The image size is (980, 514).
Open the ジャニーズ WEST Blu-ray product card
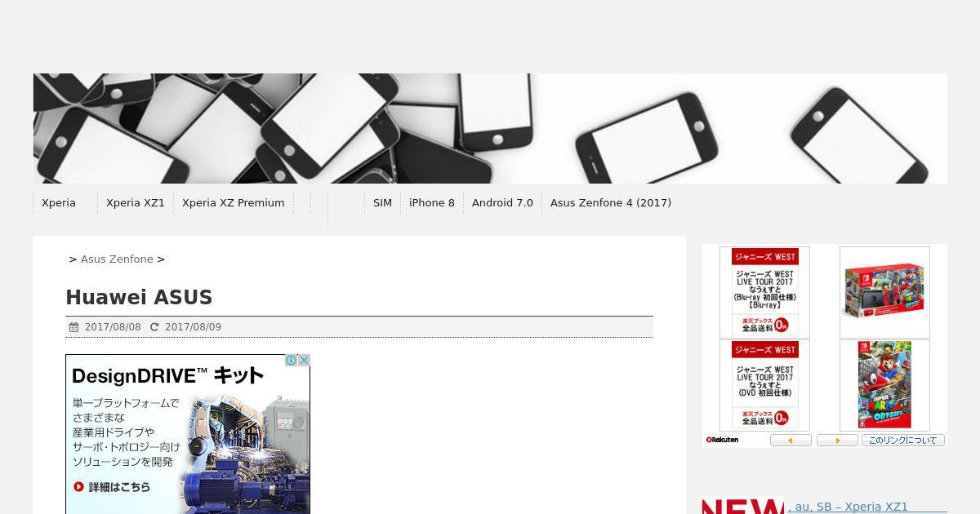[764, 292]
